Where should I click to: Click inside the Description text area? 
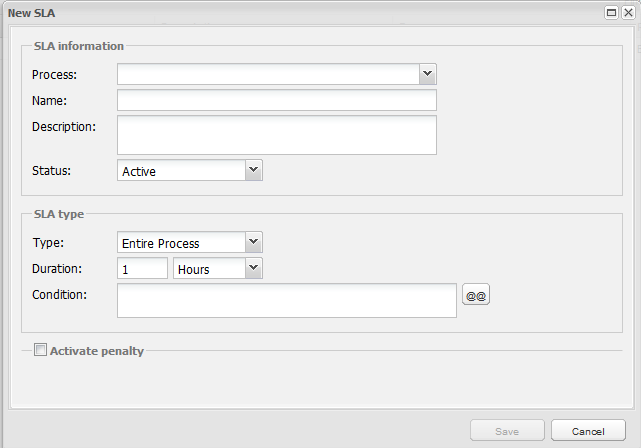coord(277,135)
